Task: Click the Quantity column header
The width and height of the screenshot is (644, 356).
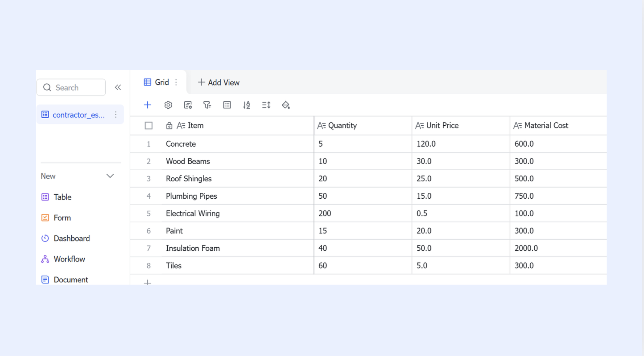Action: (x=363, y=126)
